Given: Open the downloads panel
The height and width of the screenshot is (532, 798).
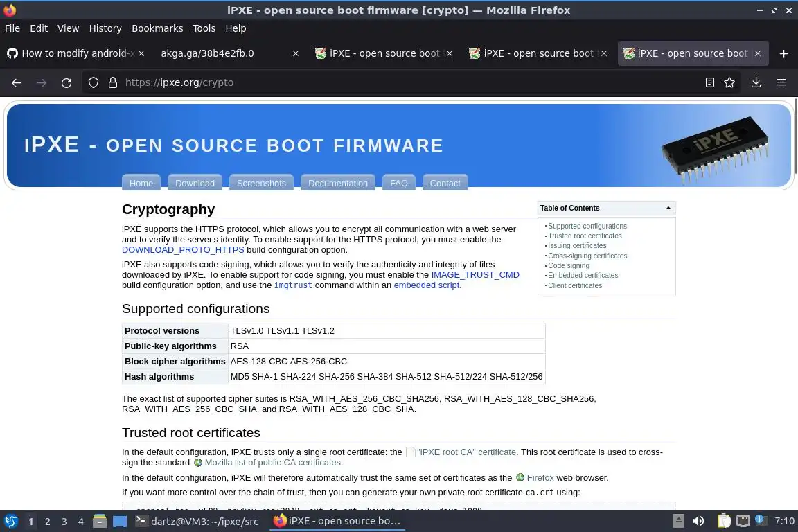Looking at the screenshot, I should pyautogui.click(x=756, y=82).
